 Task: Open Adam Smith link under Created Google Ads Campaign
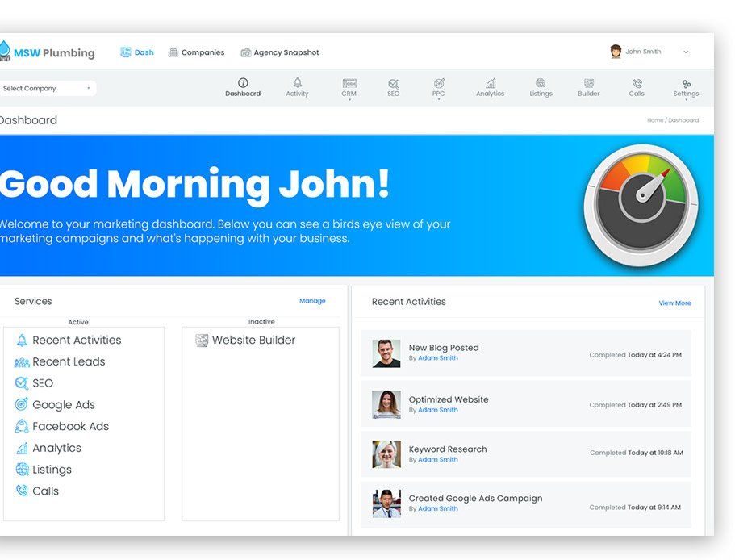tap(438, 509)
